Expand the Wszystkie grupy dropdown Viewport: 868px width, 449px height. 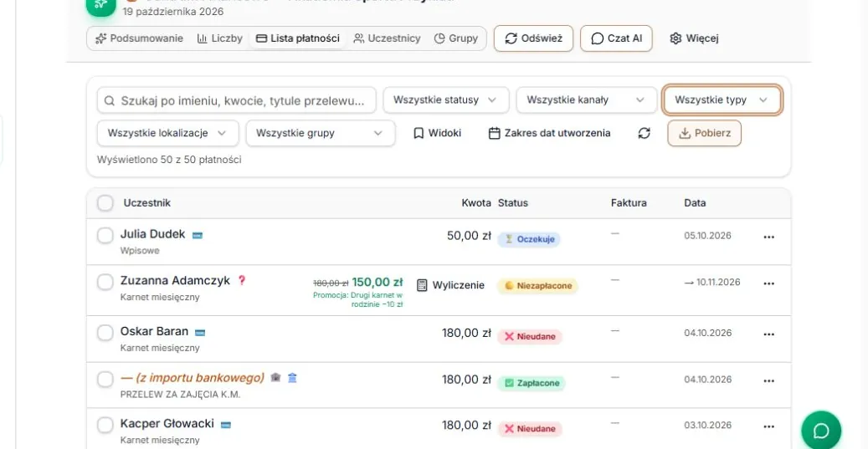pyautogui.click(x=321, y=133)
